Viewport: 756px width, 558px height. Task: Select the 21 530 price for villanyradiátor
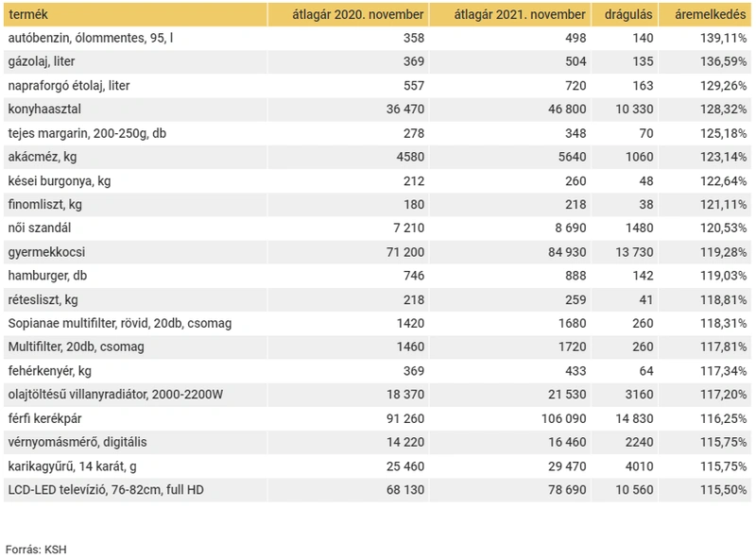tap(567, 395)
